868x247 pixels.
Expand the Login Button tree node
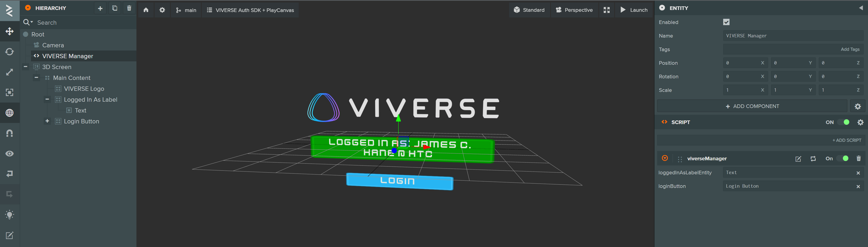tap(47, 121)
